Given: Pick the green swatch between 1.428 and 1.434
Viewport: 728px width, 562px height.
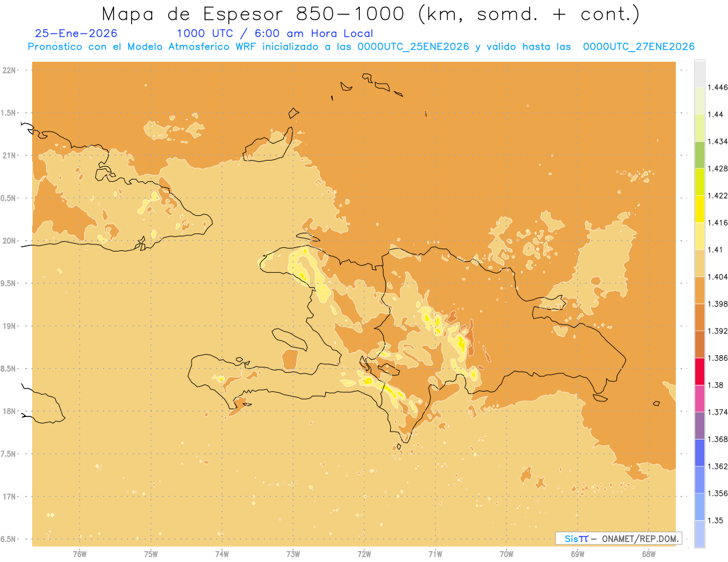Looking at the screenshot, I should 699,155.
